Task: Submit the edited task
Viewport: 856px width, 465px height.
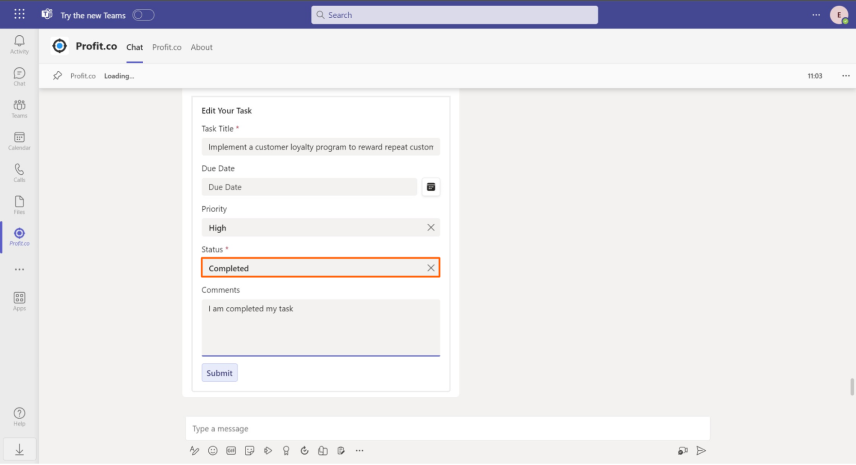Action: [x=219, y=373]
